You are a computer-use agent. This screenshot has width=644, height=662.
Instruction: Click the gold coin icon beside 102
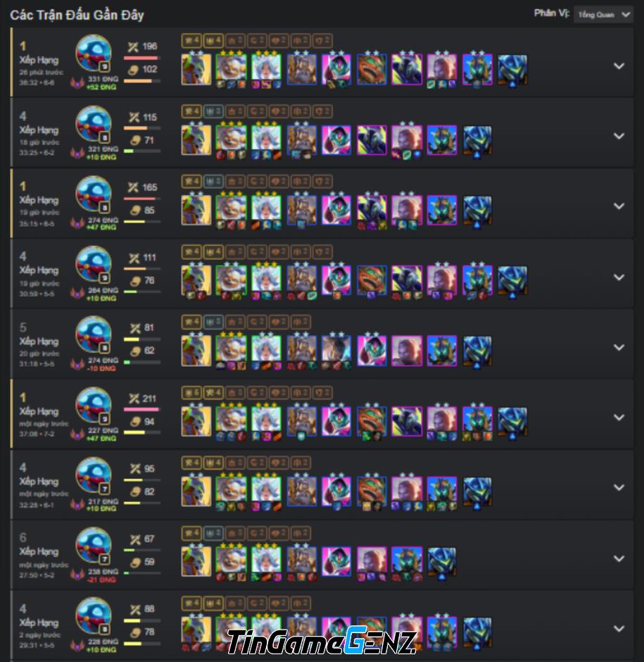coord(134,69)
